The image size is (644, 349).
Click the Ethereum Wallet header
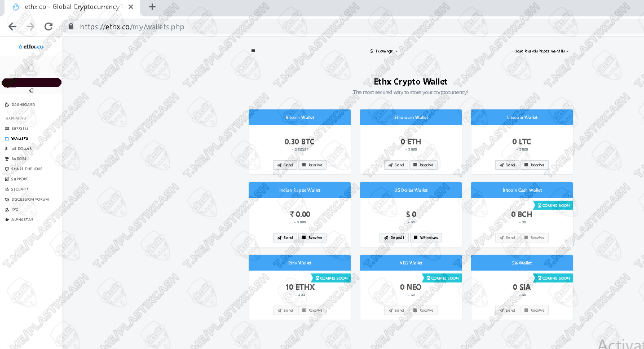[x=411, y=117]
